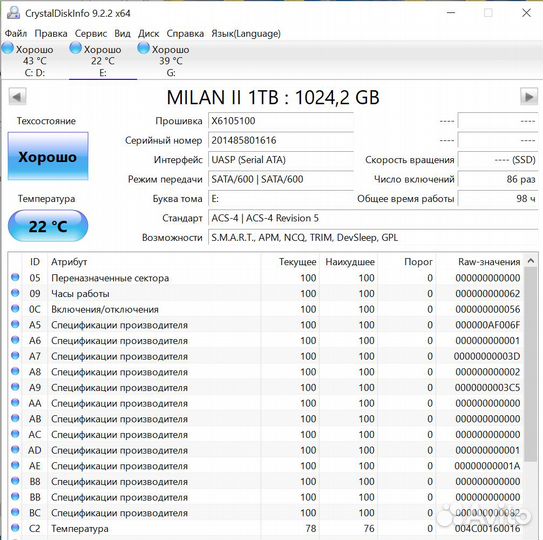
Task: Click status dot of row AA
Action: [x=15, y=402]
